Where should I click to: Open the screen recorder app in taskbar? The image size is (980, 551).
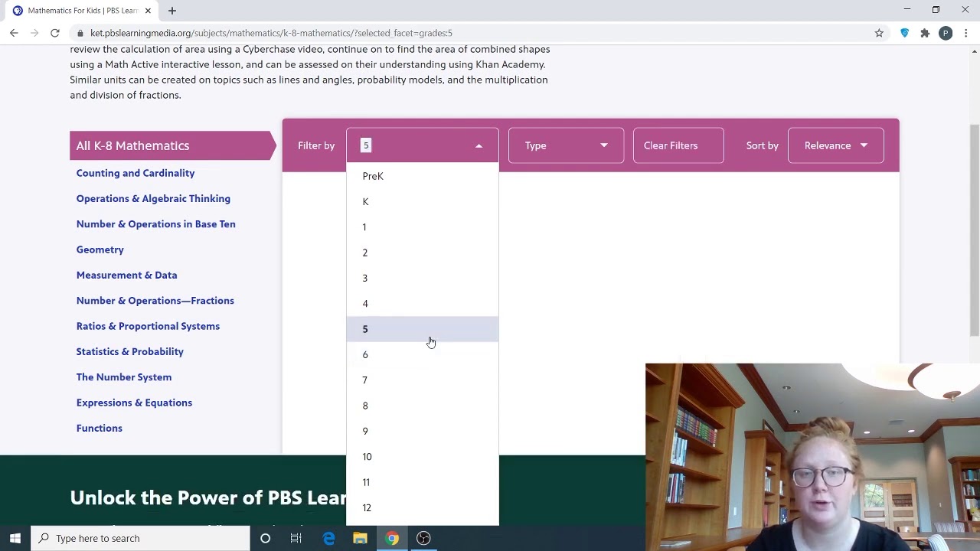pyautogui.click(x=423, y=538)
